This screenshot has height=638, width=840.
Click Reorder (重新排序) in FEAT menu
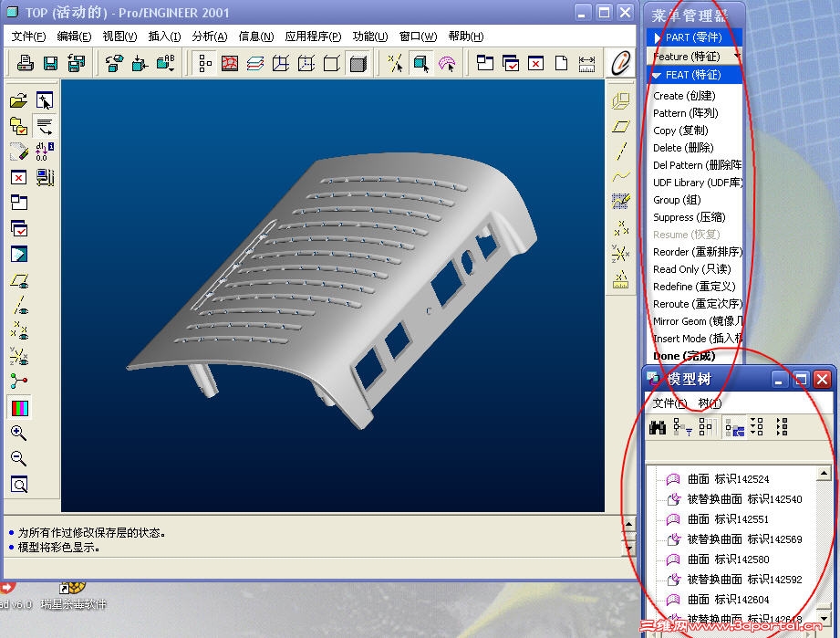pos(697,252)
